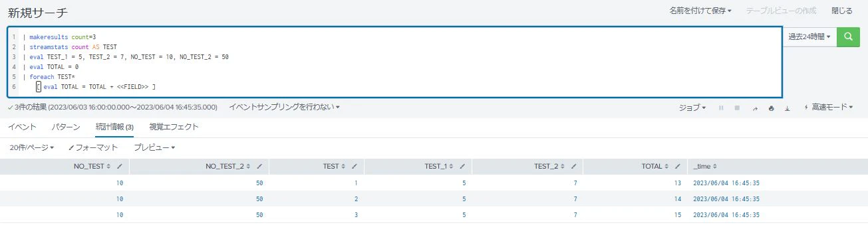This screenshot has width=868, height=239.
Task: Open the ジョブ menu
Action: tap(692, 107)
